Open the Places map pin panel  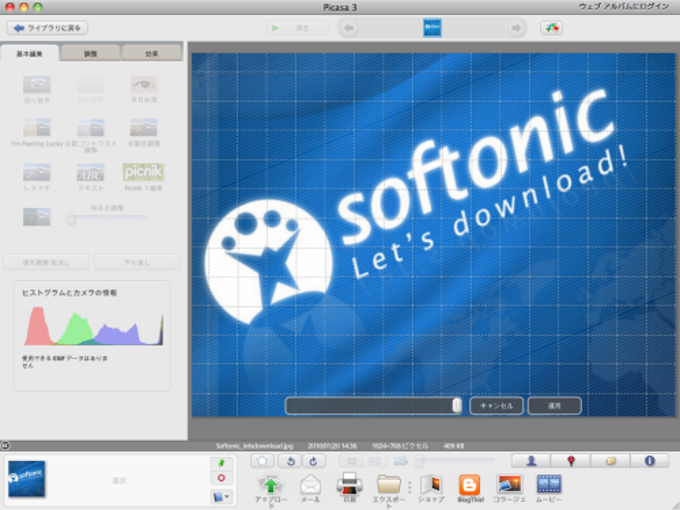point(570,461)
